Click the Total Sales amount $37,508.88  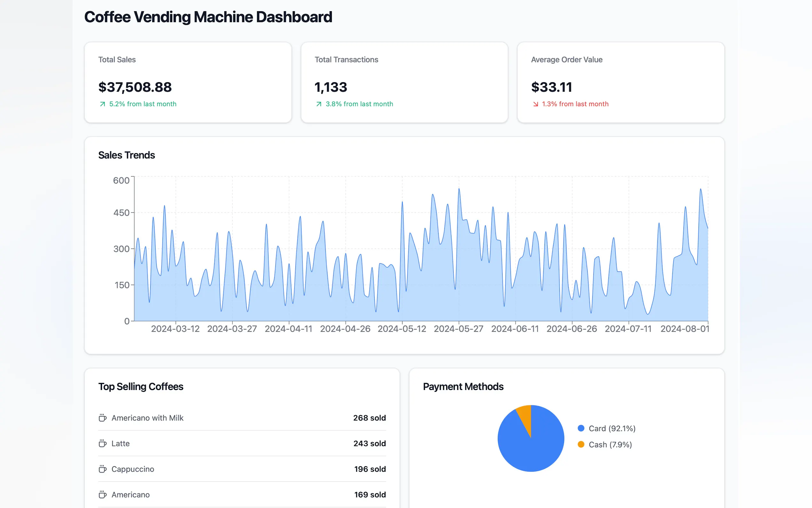pyautogui.click(x=135, y=87)
